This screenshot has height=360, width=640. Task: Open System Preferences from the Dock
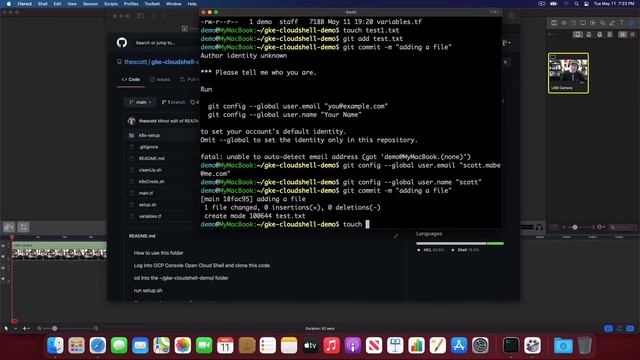pyautogui.click(x=480, y=346)
